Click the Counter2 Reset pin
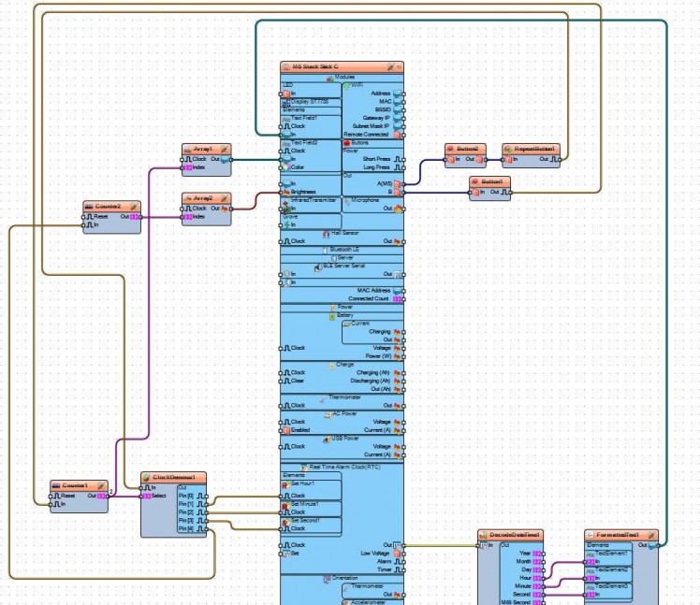The width and height of the screenshot is (700, 605). [83, 217]
